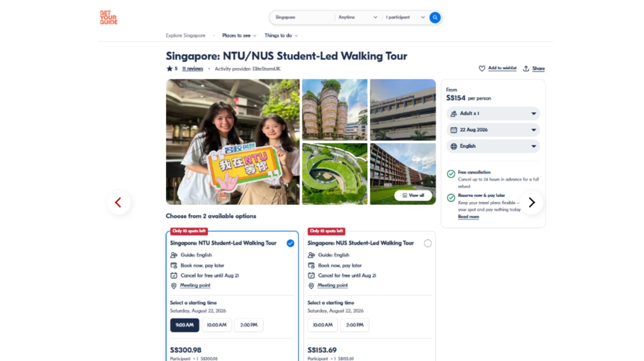Image resolution: width=644 pixels, height=361 pixels.
Task: Click the participants icon beside Adult x 1
Action: pos(454,113)
